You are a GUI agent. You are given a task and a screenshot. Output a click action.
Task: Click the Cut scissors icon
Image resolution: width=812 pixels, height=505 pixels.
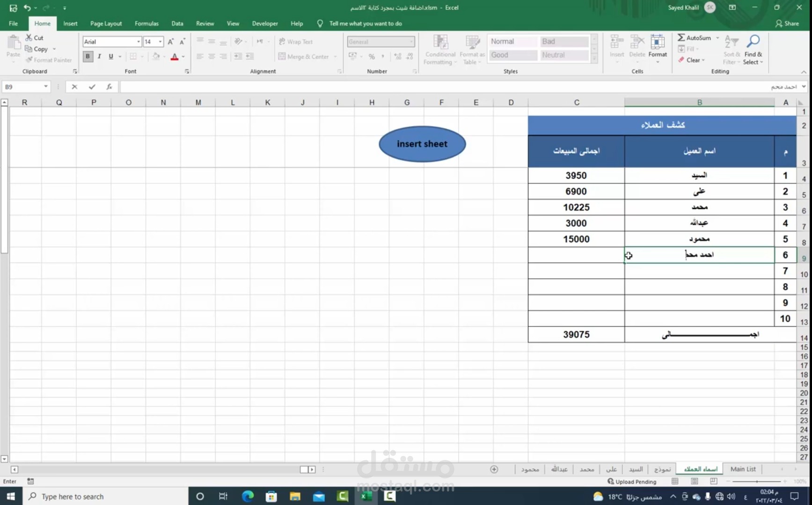pyautogui.click(x=29, y=37)
